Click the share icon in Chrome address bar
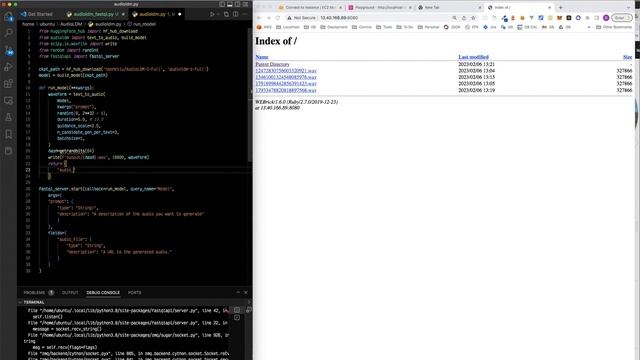640x360 pixels. [464, 18]
